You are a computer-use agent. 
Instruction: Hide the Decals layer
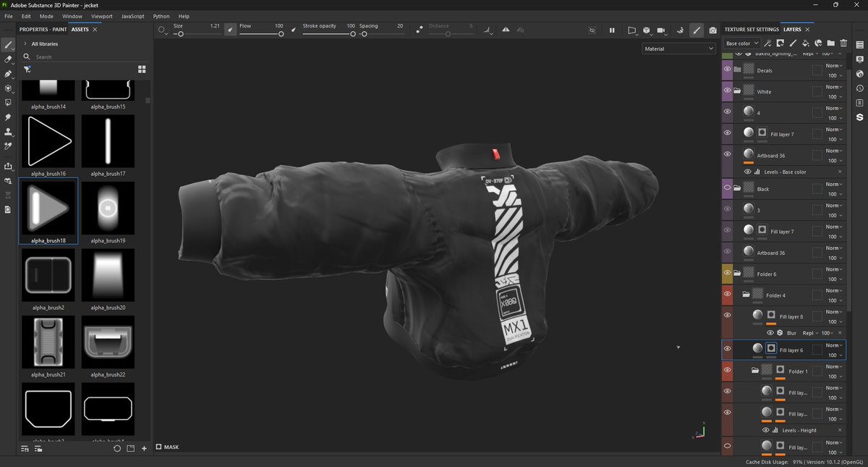click(728, 70)
